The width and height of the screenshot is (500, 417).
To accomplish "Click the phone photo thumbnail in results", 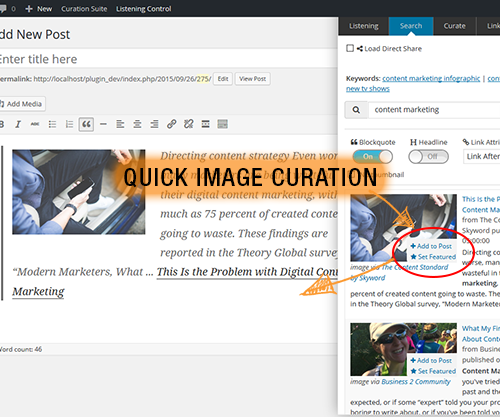I will tap(403, 228).
